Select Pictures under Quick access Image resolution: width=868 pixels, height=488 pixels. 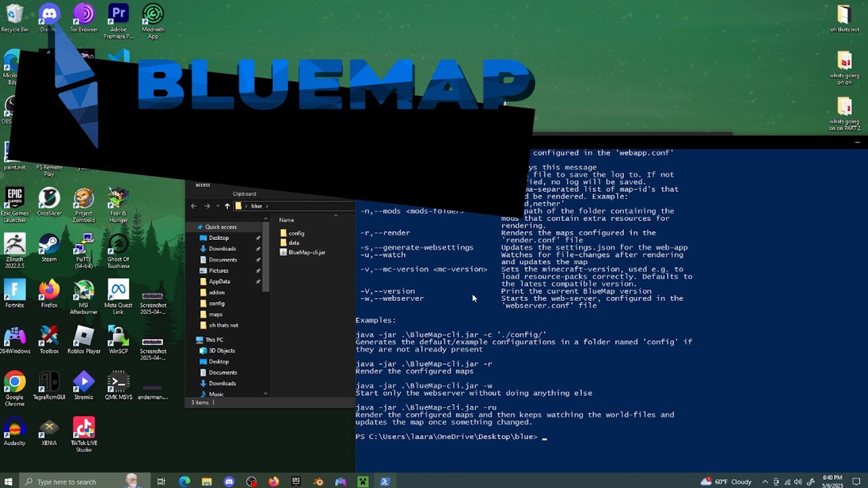(218, 270)
